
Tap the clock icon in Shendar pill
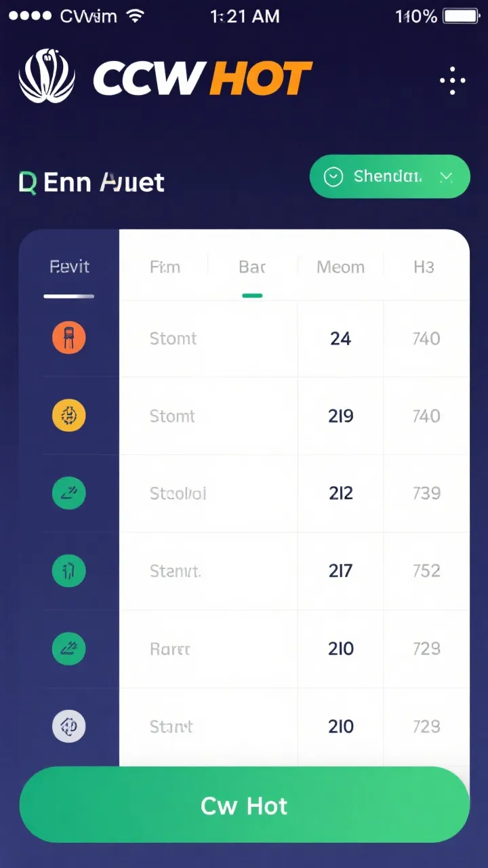[333, 177]
